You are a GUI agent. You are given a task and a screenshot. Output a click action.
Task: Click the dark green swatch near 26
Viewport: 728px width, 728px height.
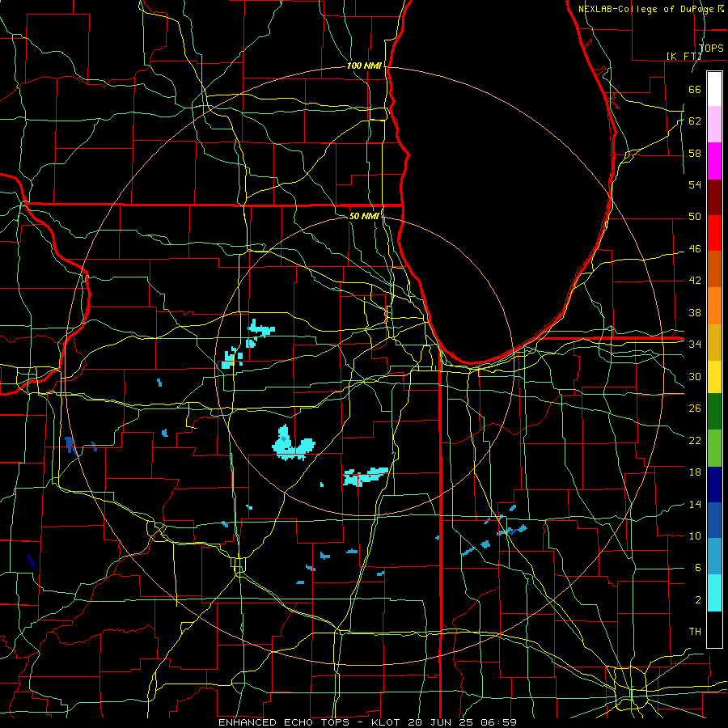point(714,412)
